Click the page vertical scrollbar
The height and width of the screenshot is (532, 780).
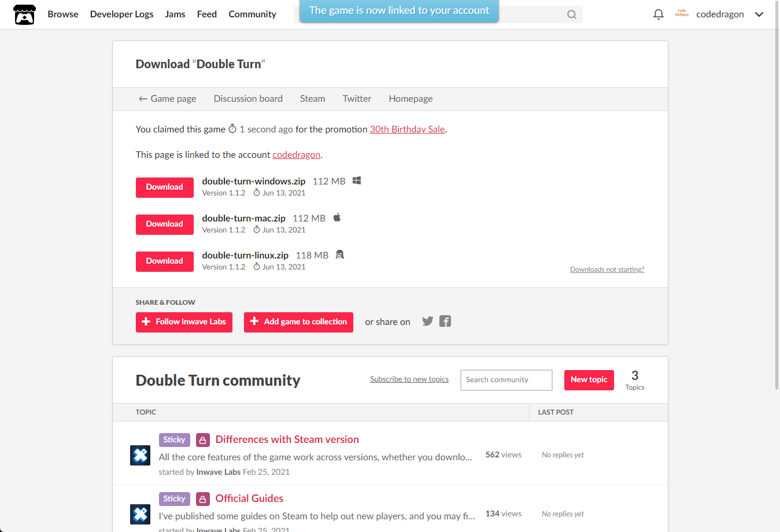pyautogui.click(x=777, y=197)
